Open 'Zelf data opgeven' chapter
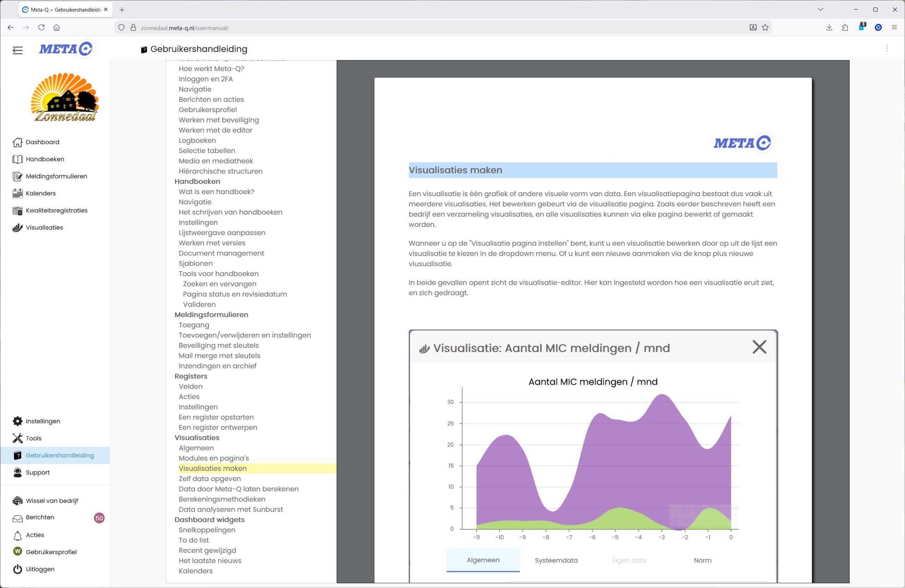The width and height of the screenshot is (905, 588). (210, 478)
